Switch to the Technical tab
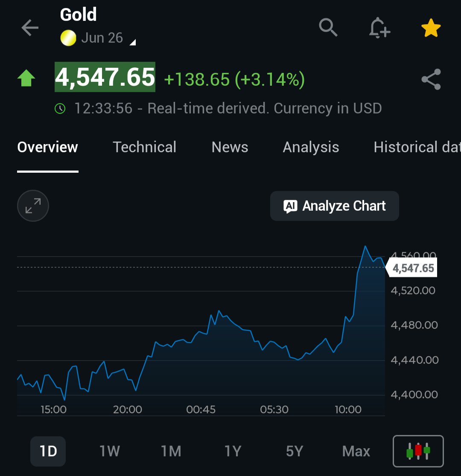The height and width of the screenshot is (476, 461). click(144, 147)
